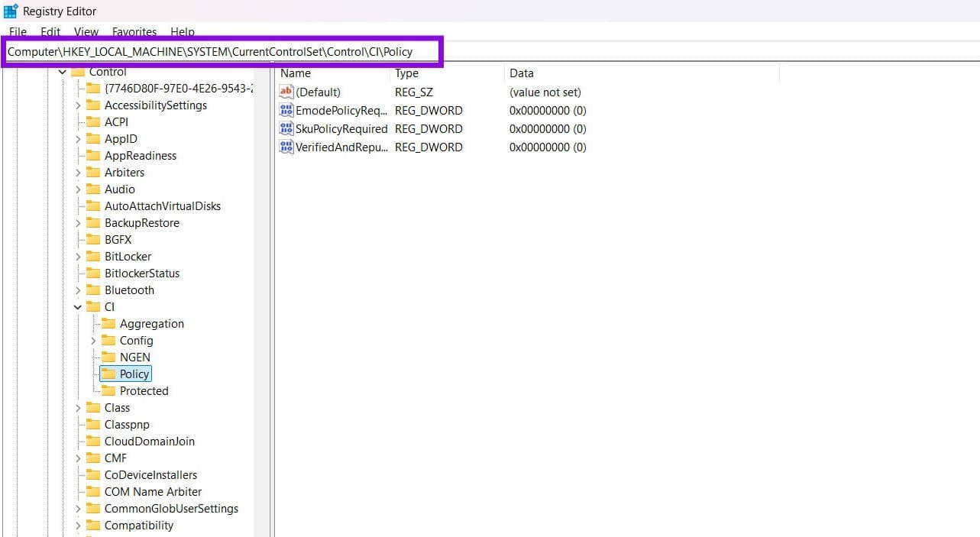
Task: Expand the Arbiters key
Action: [x=78, y=173]
